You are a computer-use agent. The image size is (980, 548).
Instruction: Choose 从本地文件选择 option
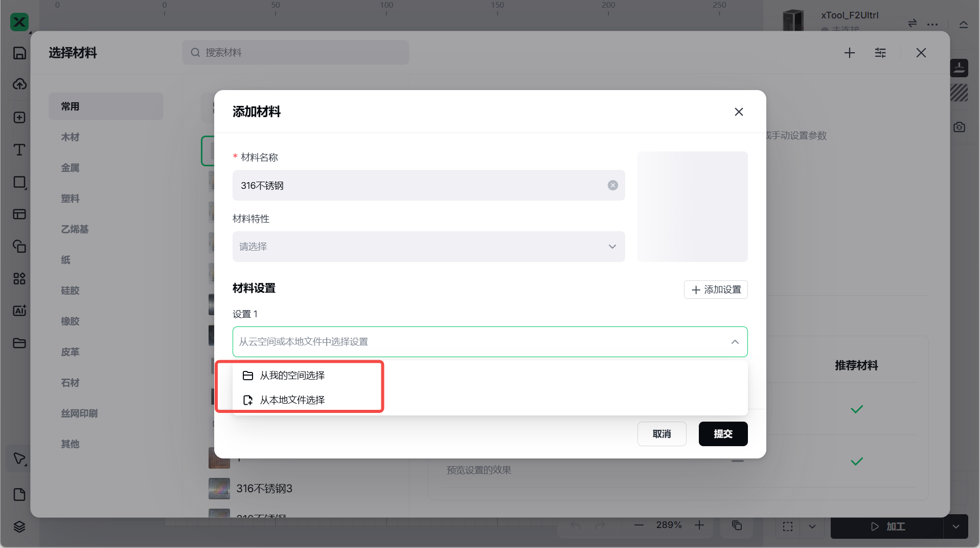pos(292,400)
